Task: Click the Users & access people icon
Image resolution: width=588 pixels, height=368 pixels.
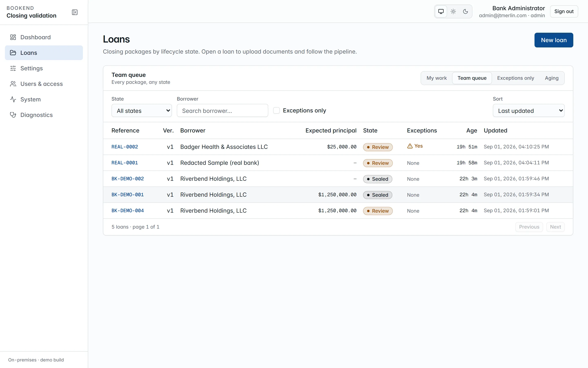Action: (13, 84)
